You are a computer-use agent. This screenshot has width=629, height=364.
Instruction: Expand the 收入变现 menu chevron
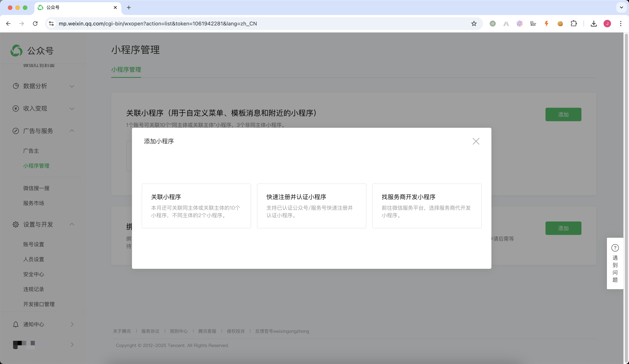click(72, 109)
